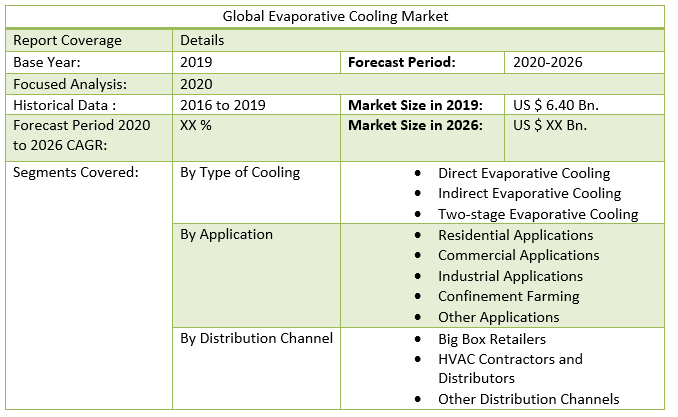Select the Base Year label cell
The height and width of the screenshot is (417, 678).
coord(46,62)
